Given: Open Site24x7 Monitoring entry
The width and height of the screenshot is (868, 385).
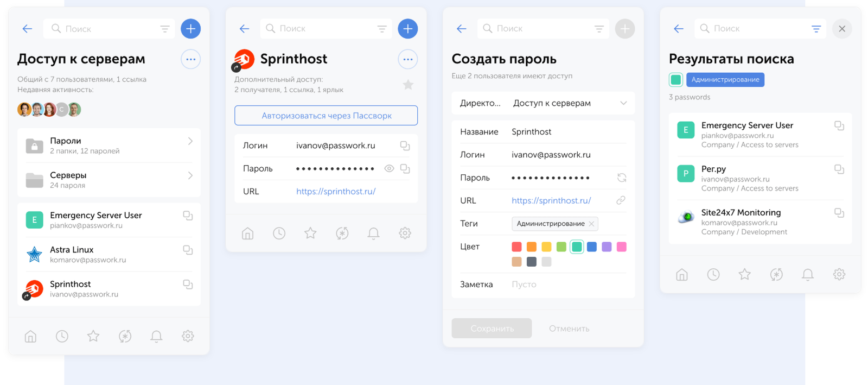Looking at the screenshot, I should pos(760,222).
